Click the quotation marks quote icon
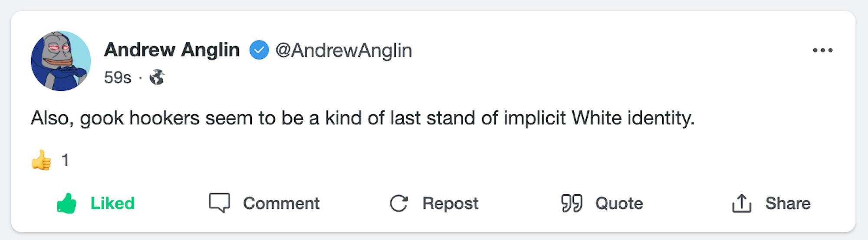Image resolution: width=868 pixels, height=240 pixels. pyautogui.click(x=571, y=203)
